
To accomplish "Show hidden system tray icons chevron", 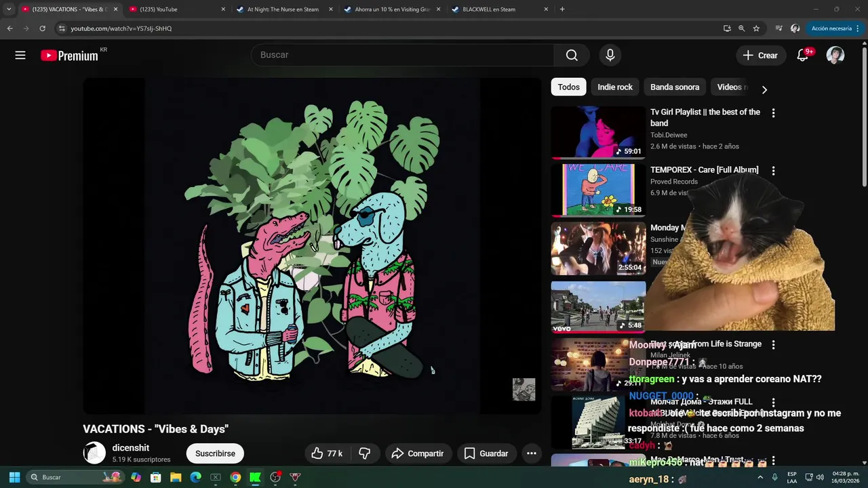I will point(759,477).
